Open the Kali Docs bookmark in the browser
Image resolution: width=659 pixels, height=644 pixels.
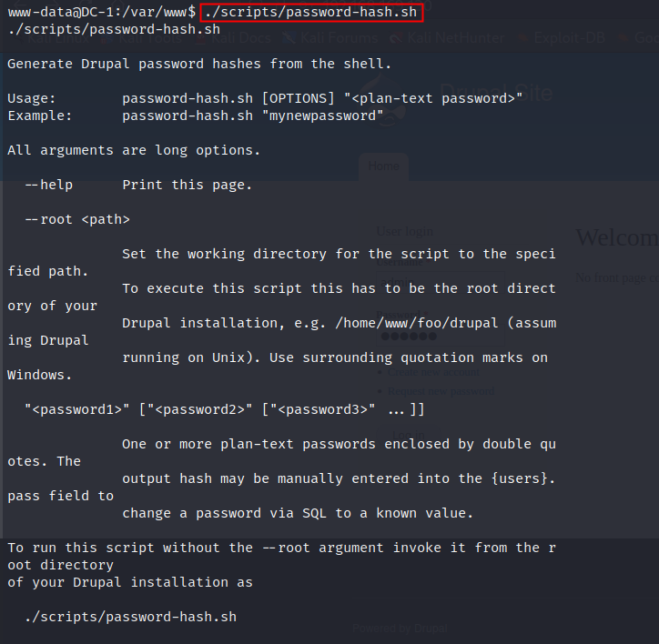pos(234,38)
